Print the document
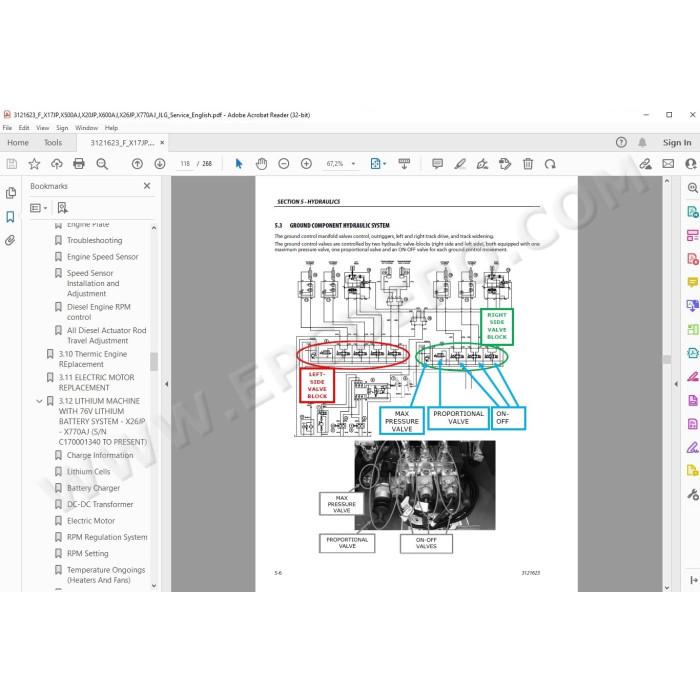 79,164
